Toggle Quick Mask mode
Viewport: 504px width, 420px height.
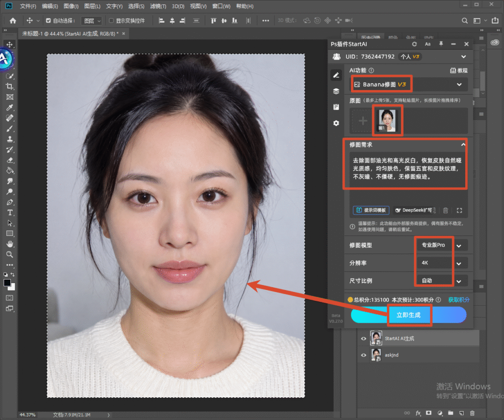pyautogui.click(x=10, y=298)
